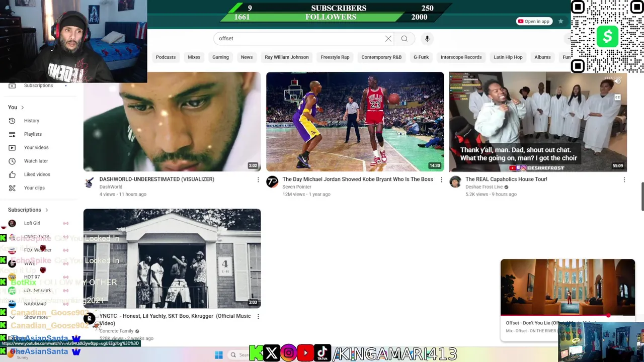Open 'The Day Michael Jordan Showed Kobe' title
The height and width of the screenshot is (362, 644).
(x=358, y=179)
